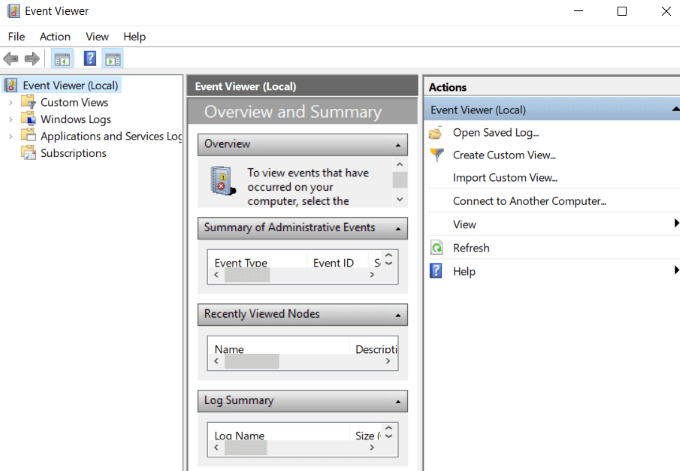This screenshot has width=680, height=471.
Task: Click Connect to Another Computer... action
Action: pos(530,201)
